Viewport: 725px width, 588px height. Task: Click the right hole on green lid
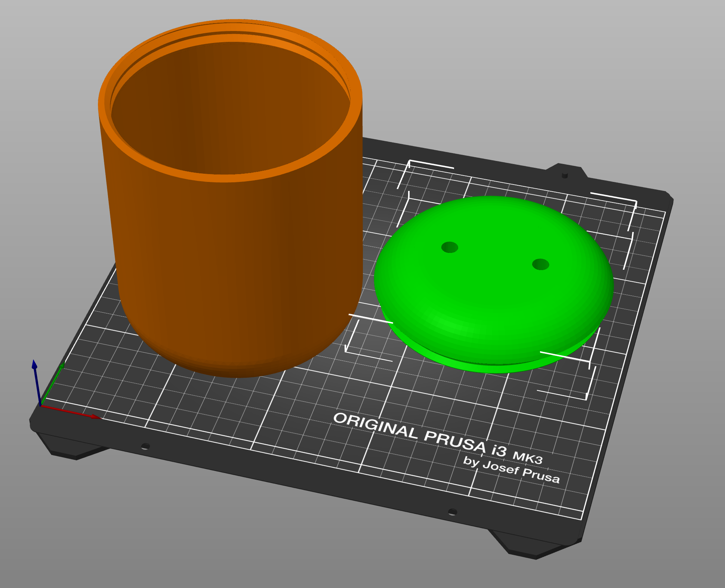(540, 264)
